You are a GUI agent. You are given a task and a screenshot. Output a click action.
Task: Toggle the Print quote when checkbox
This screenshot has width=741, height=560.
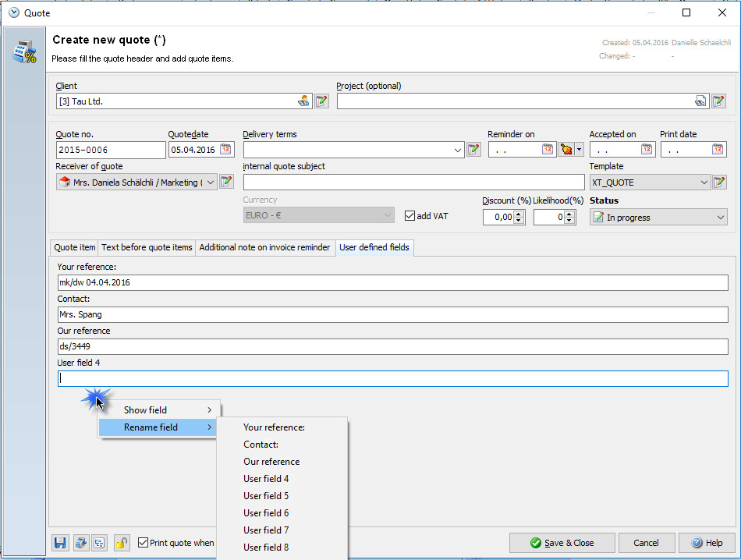(x=143, y=543)
